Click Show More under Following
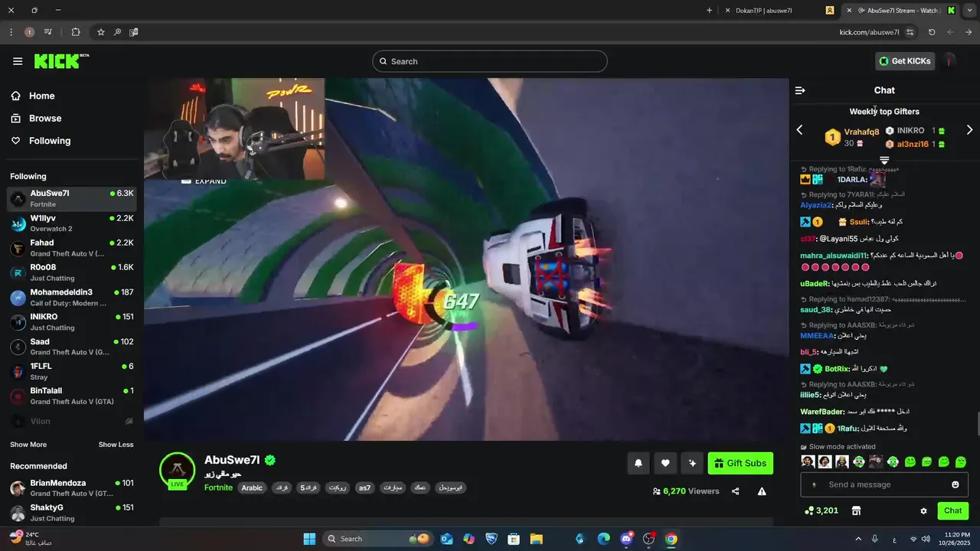 pos(28,445)
